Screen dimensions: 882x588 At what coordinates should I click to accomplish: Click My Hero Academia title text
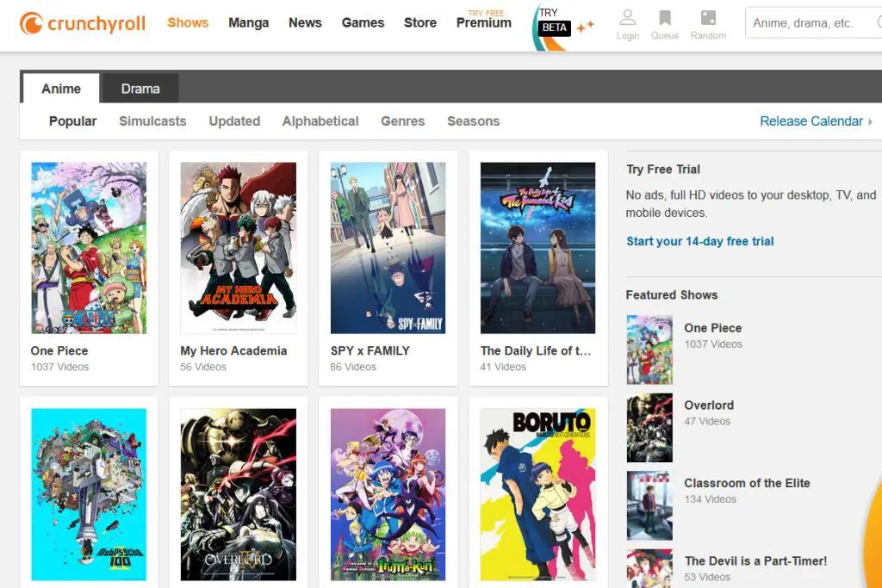click(233, 350)
